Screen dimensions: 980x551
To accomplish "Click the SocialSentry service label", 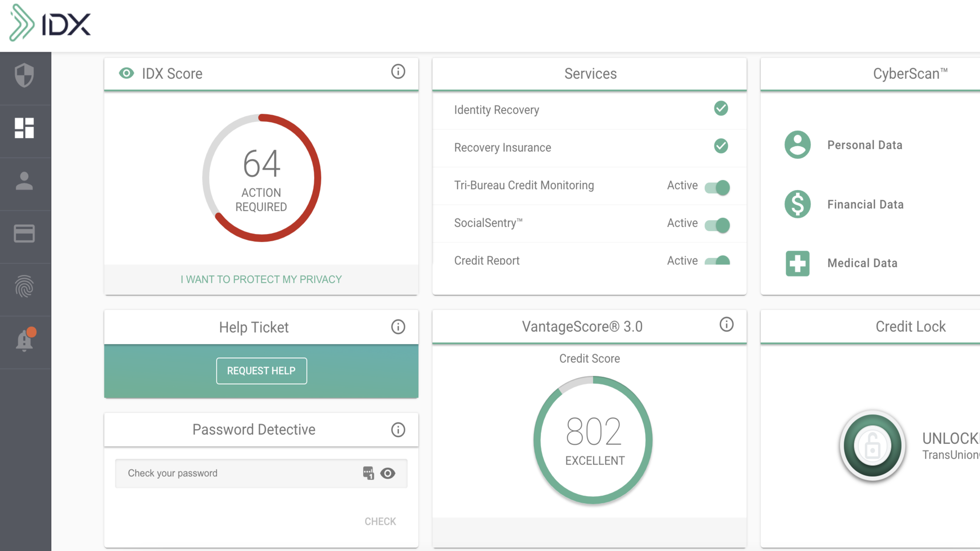I will coord(488,223).
